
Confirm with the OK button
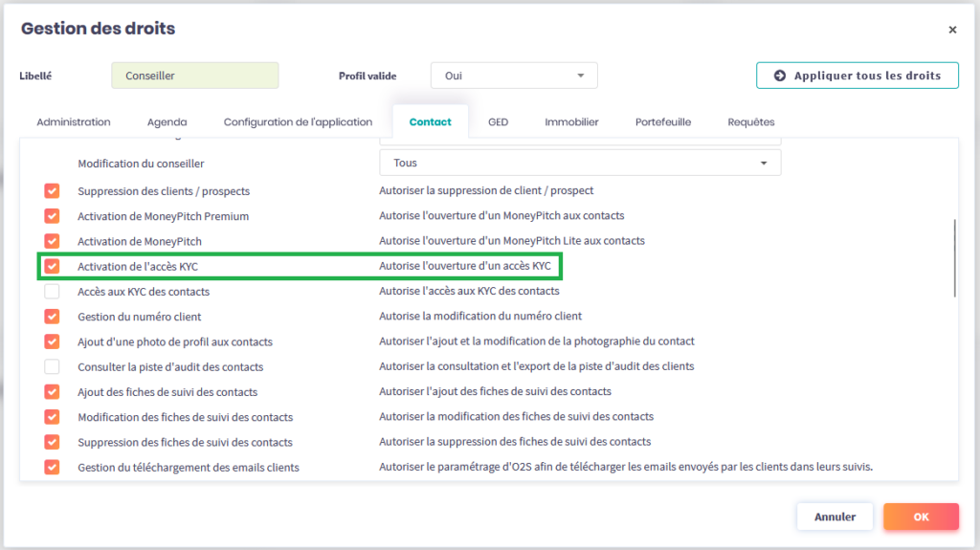(x=921, y=517)
